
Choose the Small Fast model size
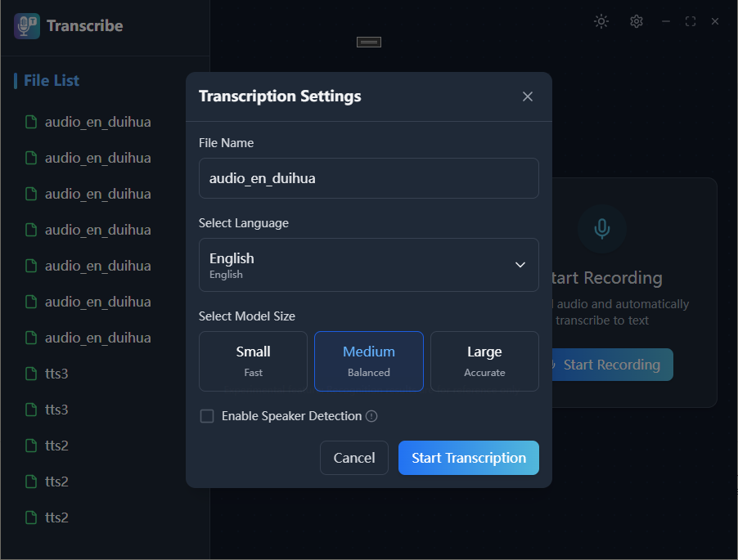click(x=253, y=361)
